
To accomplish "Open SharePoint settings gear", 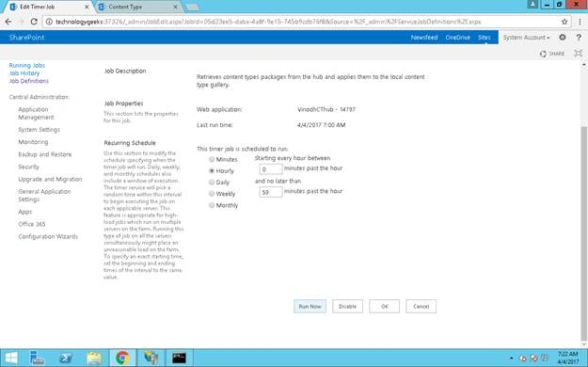I will tap(562, 37).
